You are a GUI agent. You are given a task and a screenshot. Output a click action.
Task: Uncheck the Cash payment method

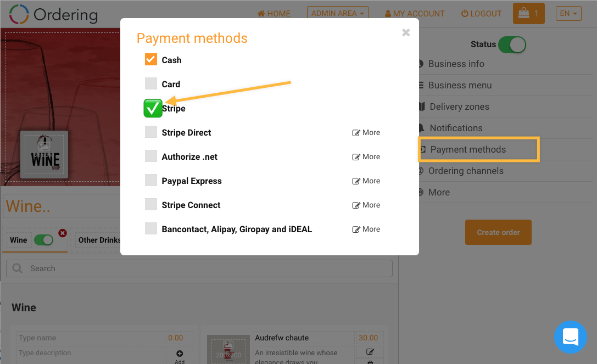coord(151,59)
